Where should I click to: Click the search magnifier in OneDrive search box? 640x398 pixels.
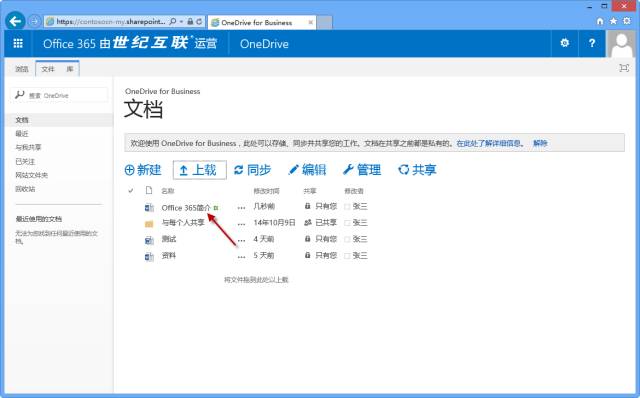[19, 95]
